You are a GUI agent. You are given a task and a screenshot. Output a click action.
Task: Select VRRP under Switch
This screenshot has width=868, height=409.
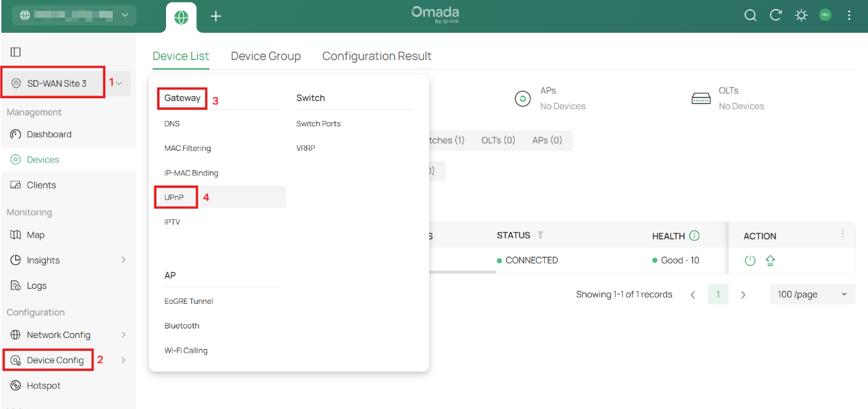click(x=306, y=148)
